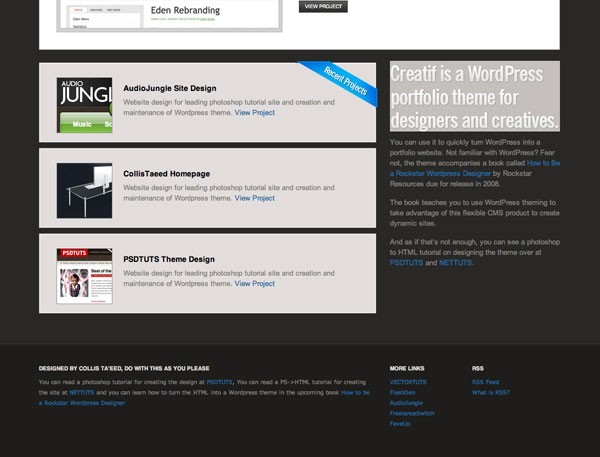Visit the VECTORTUTS footer link
Image resolution: width=600 pixels, height=457 pixels.
(408, 382)
